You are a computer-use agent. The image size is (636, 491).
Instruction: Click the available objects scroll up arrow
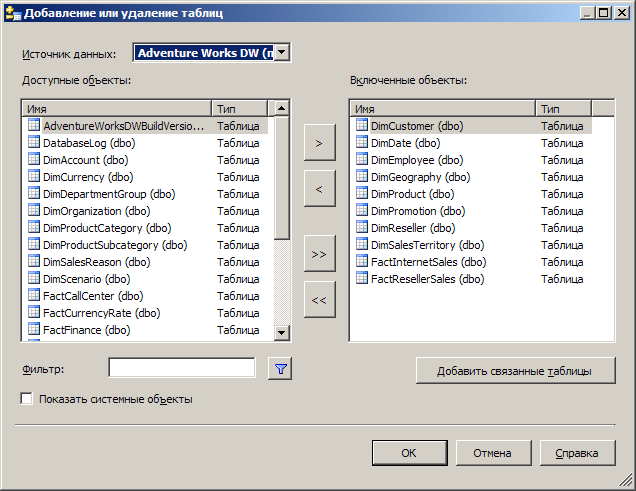pos(281,108)
